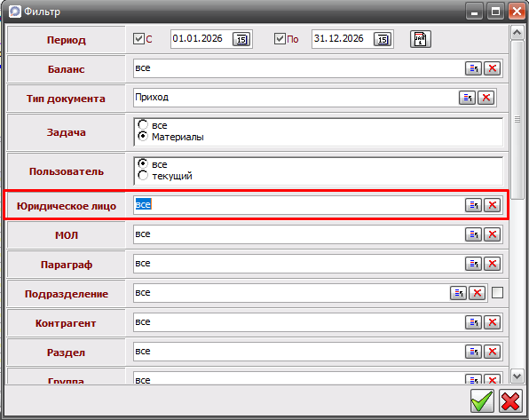
Task: Open calendar for end date 31.12.2026
Action: (383, 39)
